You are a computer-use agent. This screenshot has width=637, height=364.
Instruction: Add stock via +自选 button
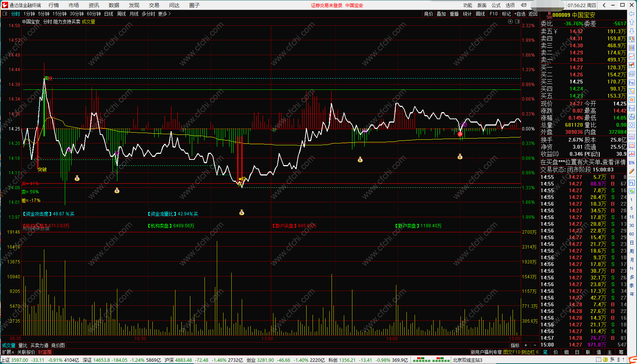point(520,14)
